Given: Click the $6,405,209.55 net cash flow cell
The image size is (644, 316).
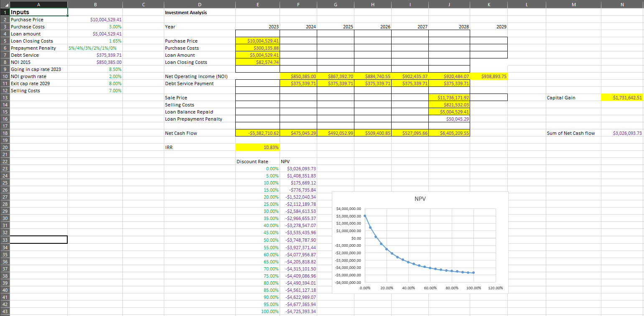Looking at the screenshot, I should pos(449,133).
